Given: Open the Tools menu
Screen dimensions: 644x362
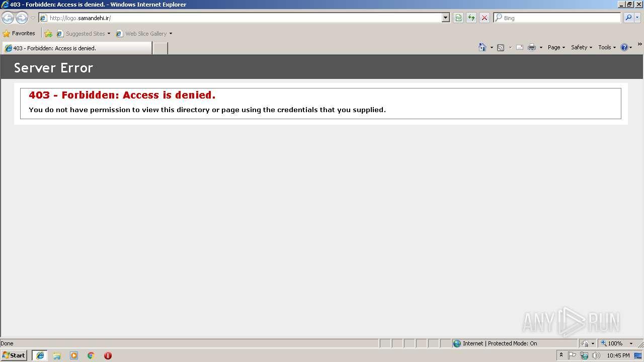Looking at the screenshot, I should (607, 47).
